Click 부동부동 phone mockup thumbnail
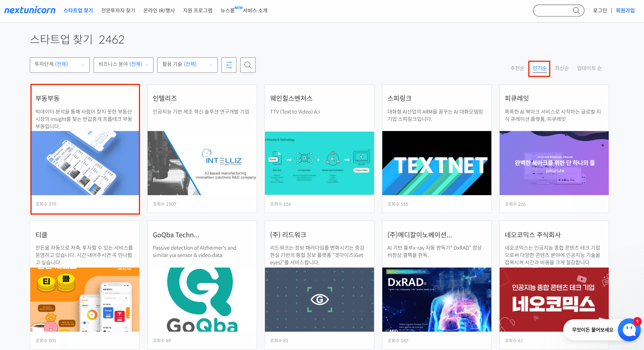 click(85, 163)
